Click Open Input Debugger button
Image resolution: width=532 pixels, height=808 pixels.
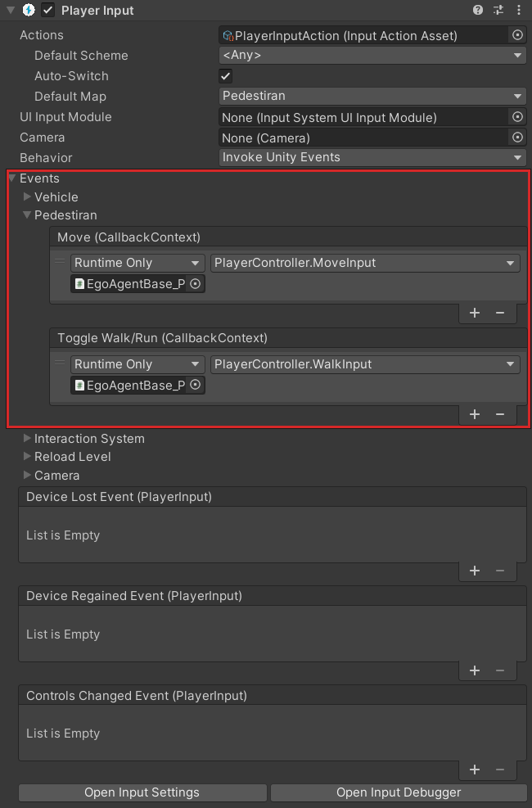[x=399, y=792]
